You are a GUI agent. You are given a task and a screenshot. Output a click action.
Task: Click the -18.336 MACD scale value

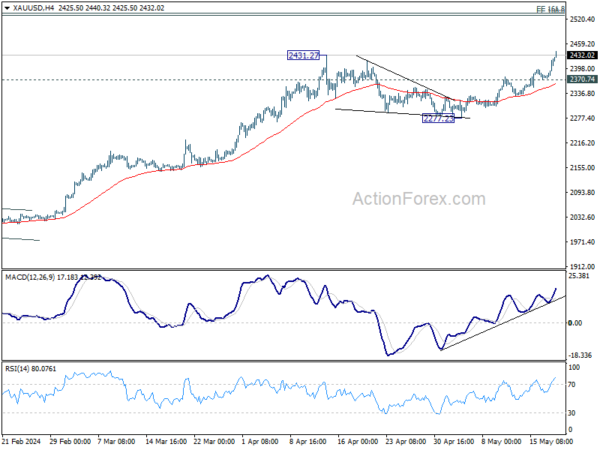click(580, 355)
